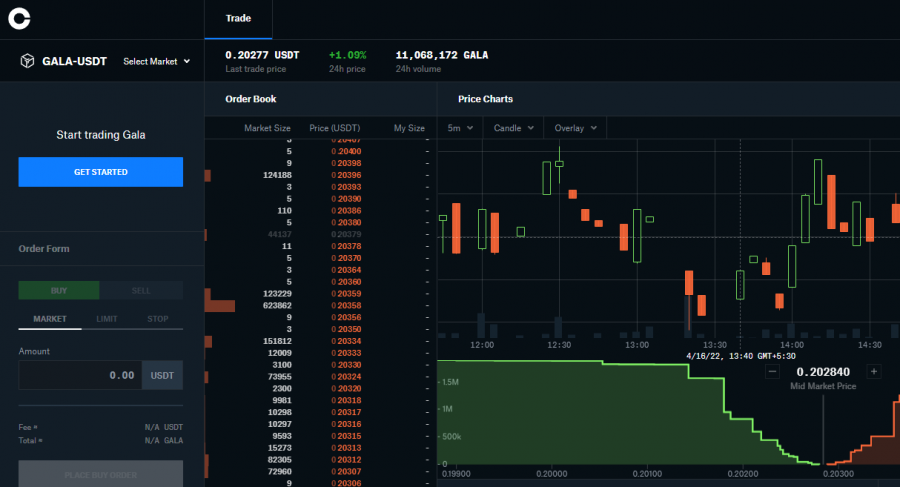Image resolution: width=900 pixels, height=487 pixels.
Task: Select order book price 0.20378
Action: click(x=346, y=246)
